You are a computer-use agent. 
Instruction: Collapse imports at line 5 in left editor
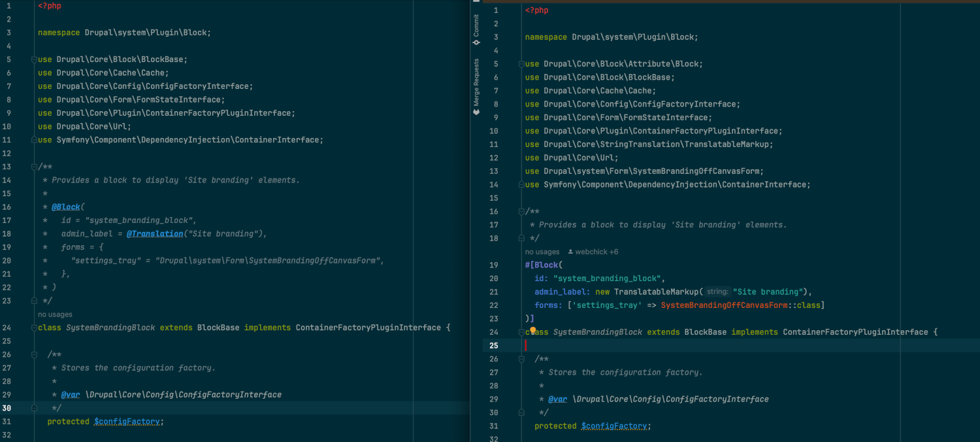(x=34, y=59)
